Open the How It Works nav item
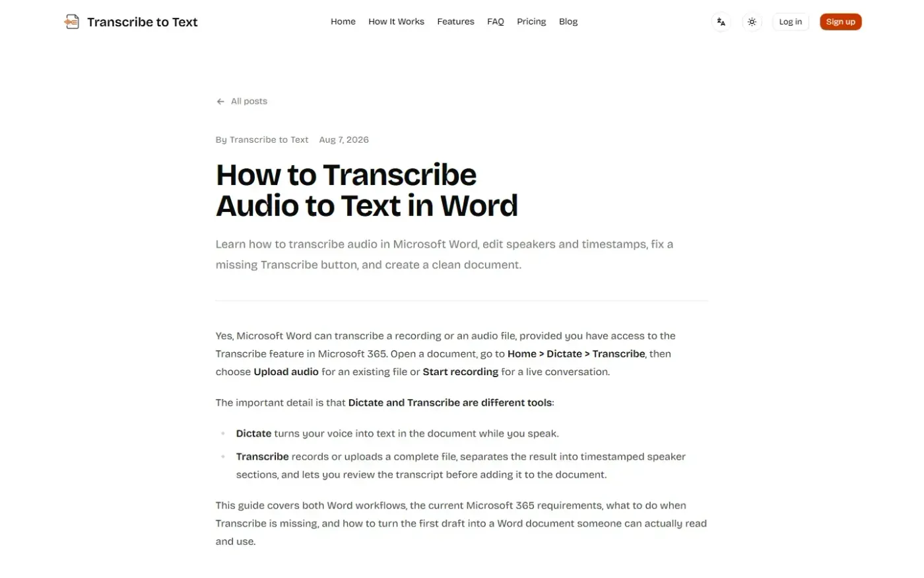Screen dimensions: 924x578 (x=396, y=22)
